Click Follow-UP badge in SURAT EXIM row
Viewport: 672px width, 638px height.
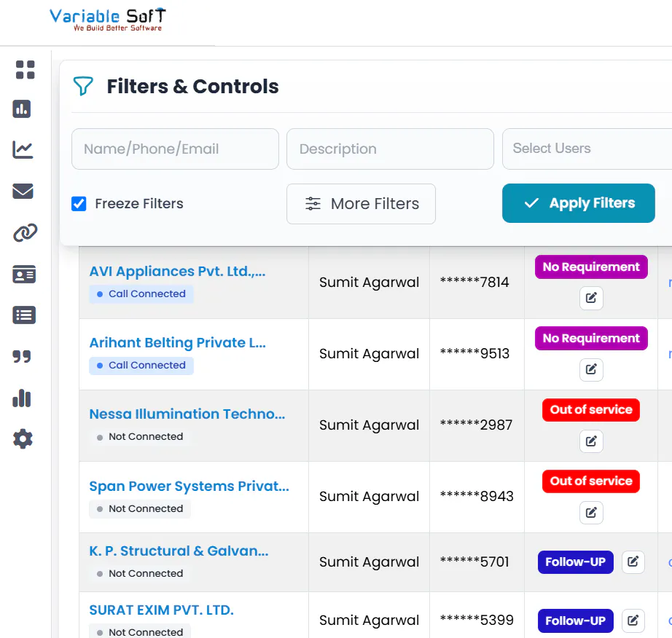tap(575, 621)
